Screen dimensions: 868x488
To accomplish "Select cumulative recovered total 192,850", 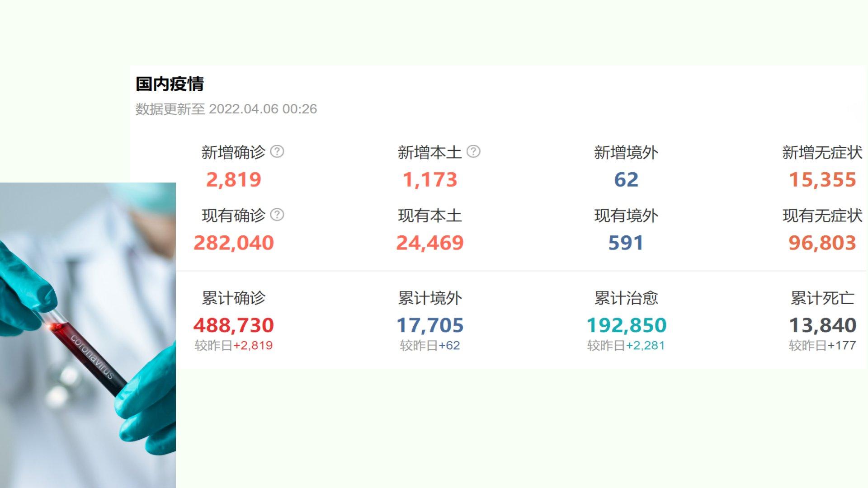I will [x=626, y=325].
